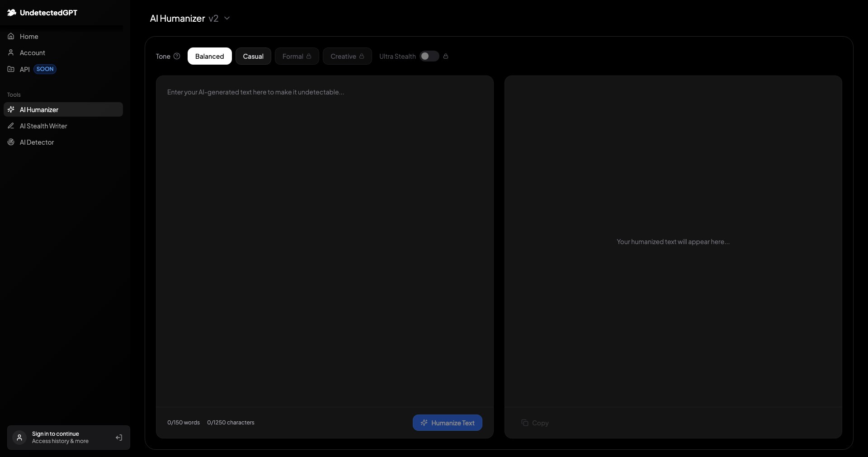Click the 'Ultra Stealth' label

pyautogui.click(x=397, y=56)
